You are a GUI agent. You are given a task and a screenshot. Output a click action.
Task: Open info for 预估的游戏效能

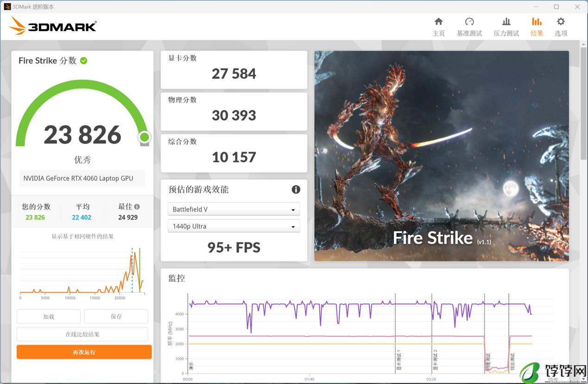coord(296,189)
